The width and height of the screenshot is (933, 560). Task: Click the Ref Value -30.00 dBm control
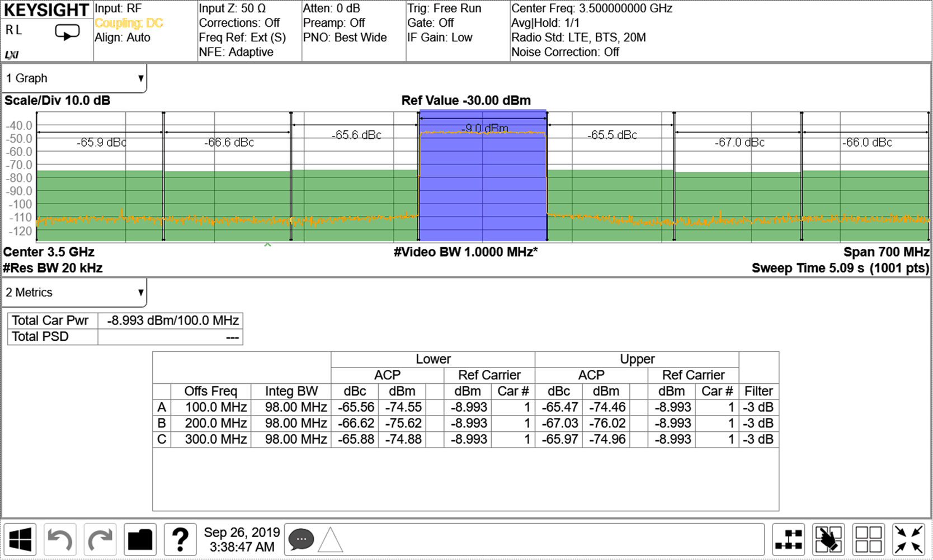point(466,101)
